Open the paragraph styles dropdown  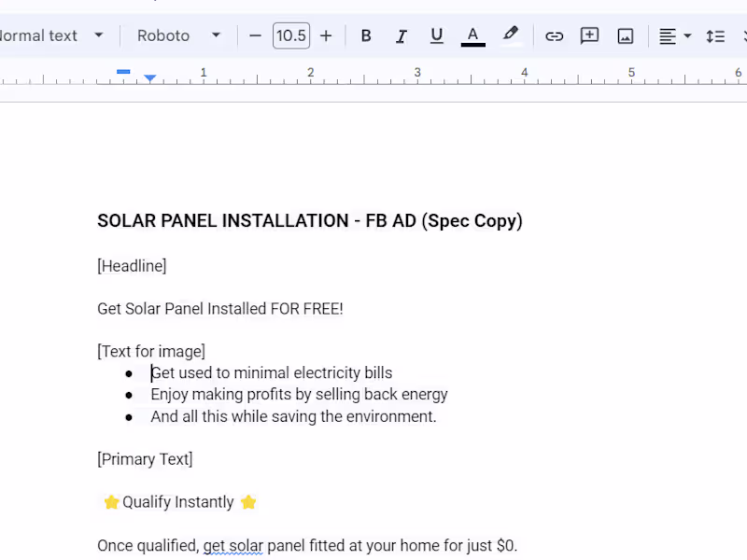click(x=51, y=35)
